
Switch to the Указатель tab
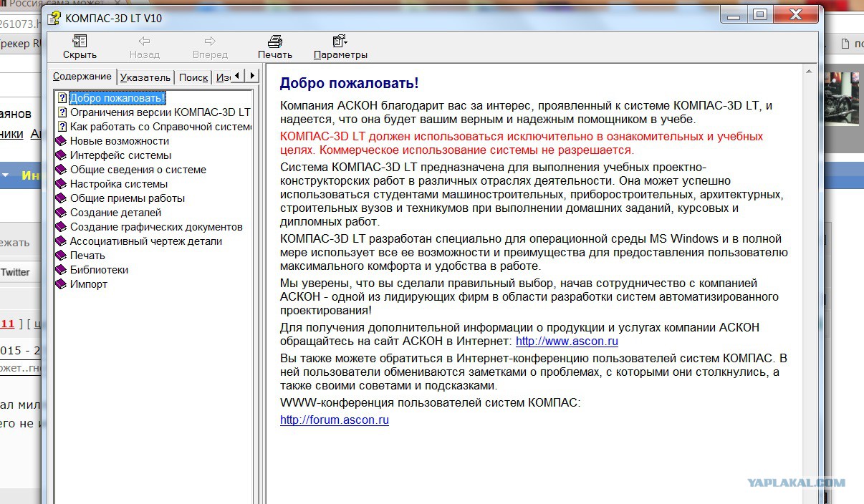145,77
